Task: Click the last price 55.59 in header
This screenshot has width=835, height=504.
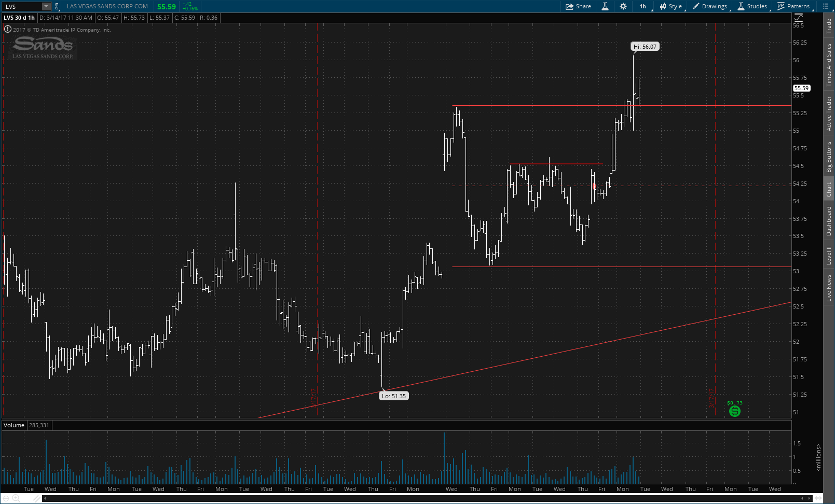Action: [167, 7]
